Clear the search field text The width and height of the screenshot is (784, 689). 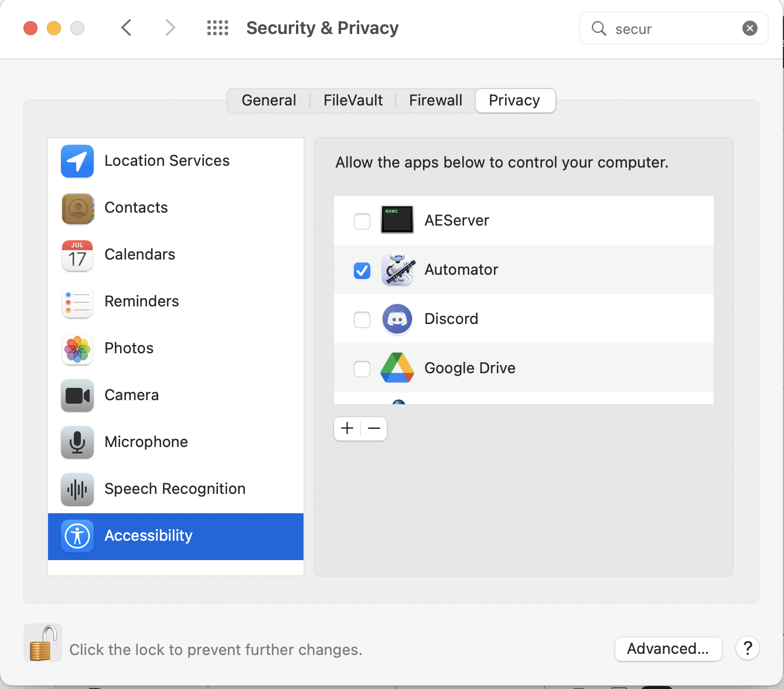750,28
